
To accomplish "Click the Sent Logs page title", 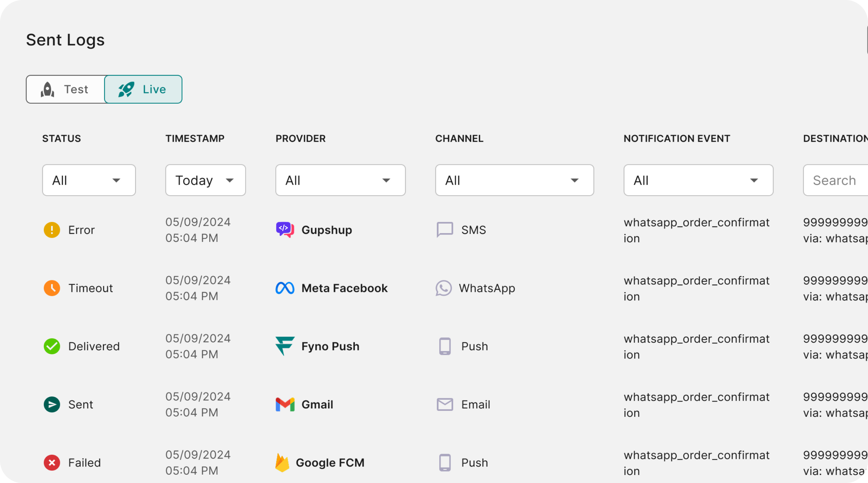I will click(65, 40).
